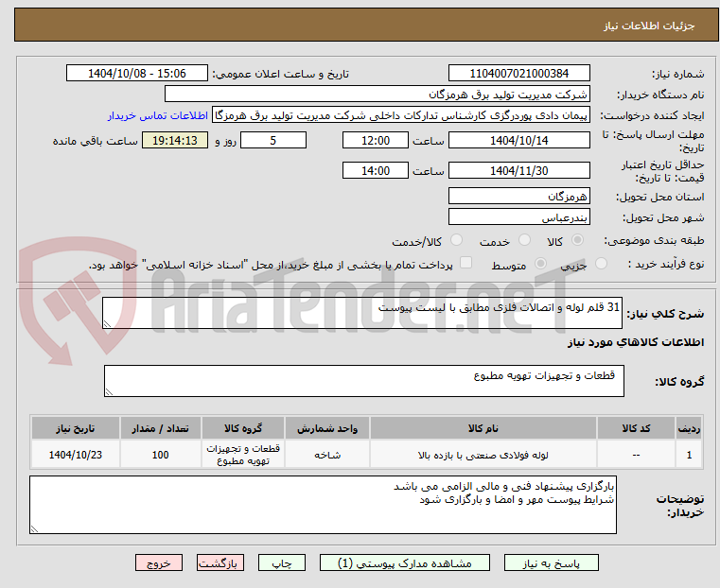Select the متوسط purchase type radio
Screen dimensions: 720x588
541,263
